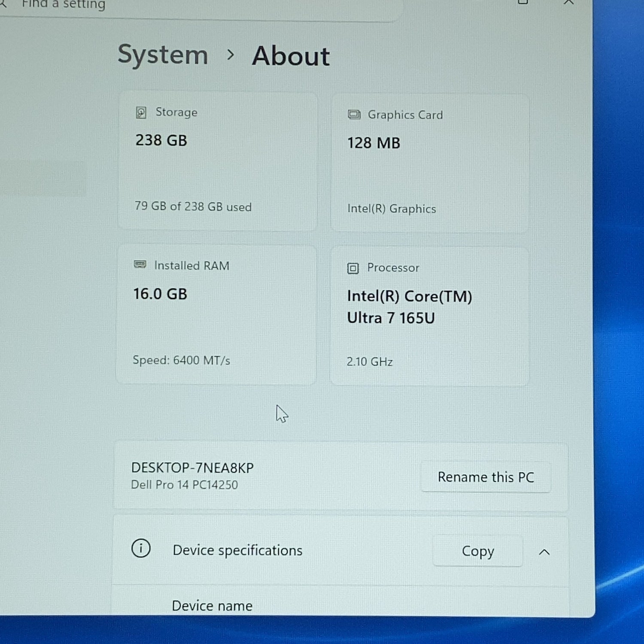Viewport: 644px width, 644px height.
Task: Go back to System in breadcrumb
Action: (163, 55)
